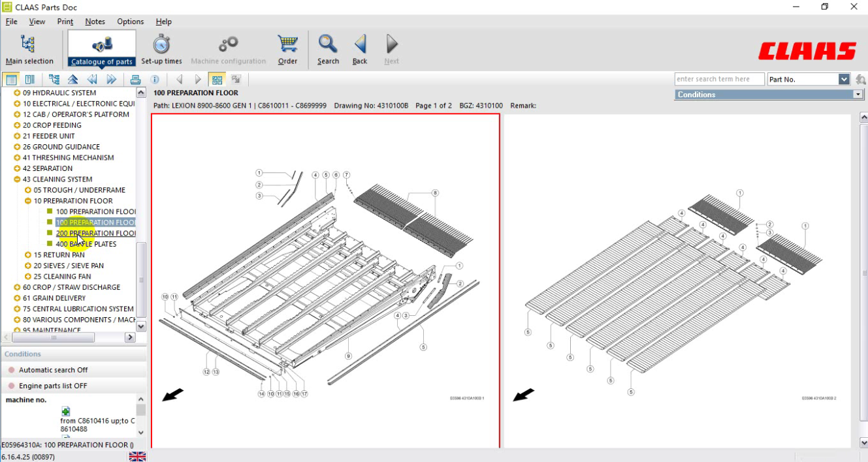868x462 pixels.
Task: Switch to the single-column list view icon
Action: point(11,80)
